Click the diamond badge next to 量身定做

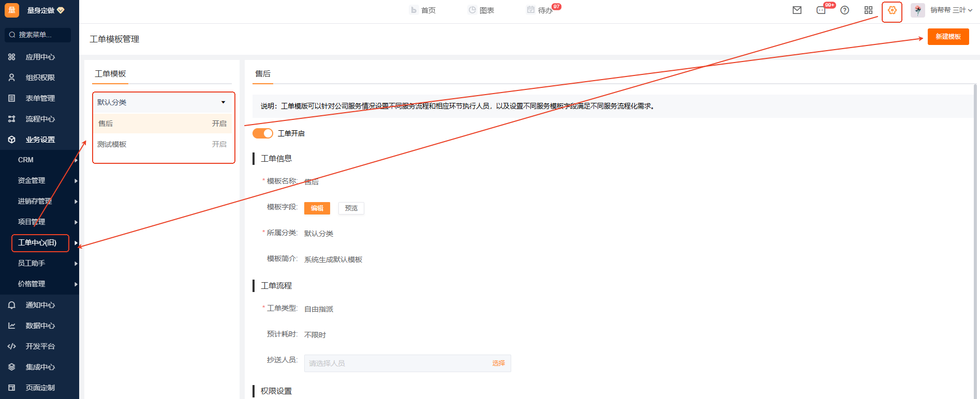coord(61,10)
